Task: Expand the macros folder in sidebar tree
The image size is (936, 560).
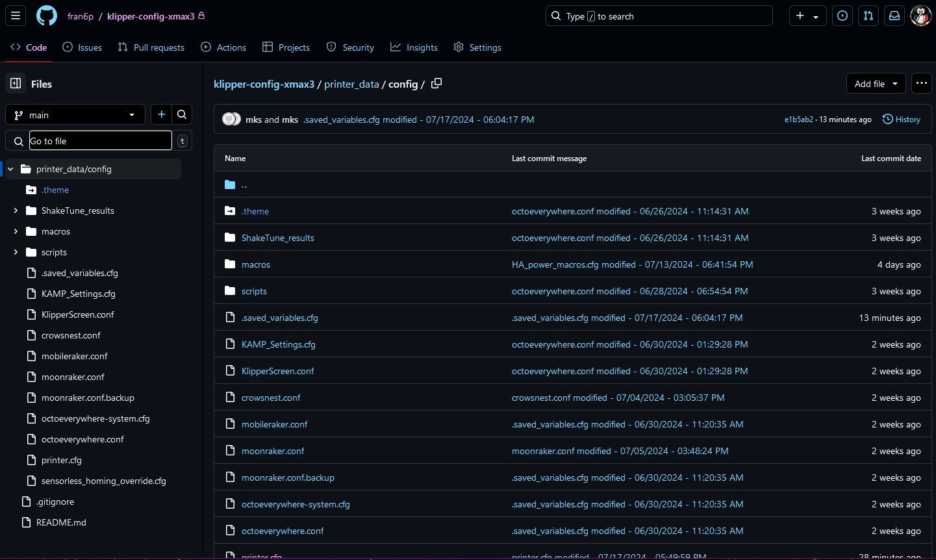Action: point(16,231)
